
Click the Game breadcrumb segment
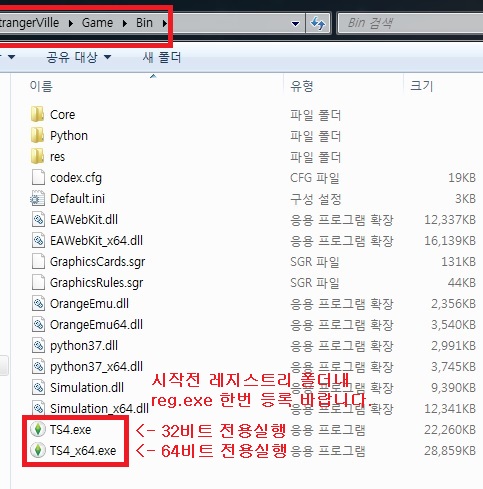(97, 23)
